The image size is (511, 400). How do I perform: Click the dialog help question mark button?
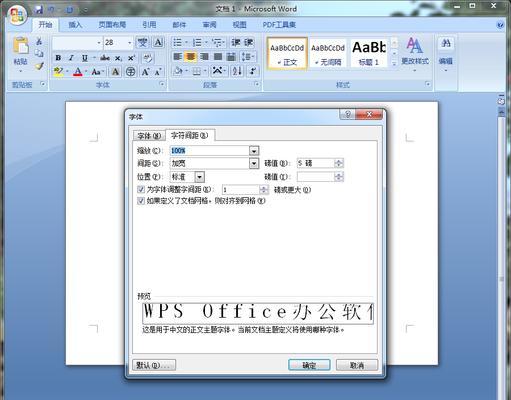348,114
